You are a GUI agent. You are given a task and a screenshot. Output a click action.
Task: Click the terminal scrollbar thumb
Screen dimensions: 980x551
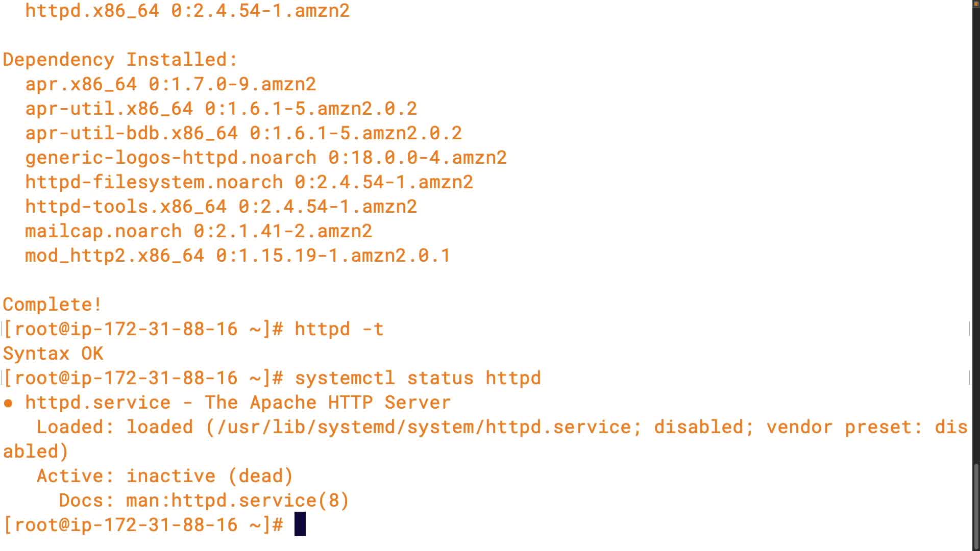point(976,504)
